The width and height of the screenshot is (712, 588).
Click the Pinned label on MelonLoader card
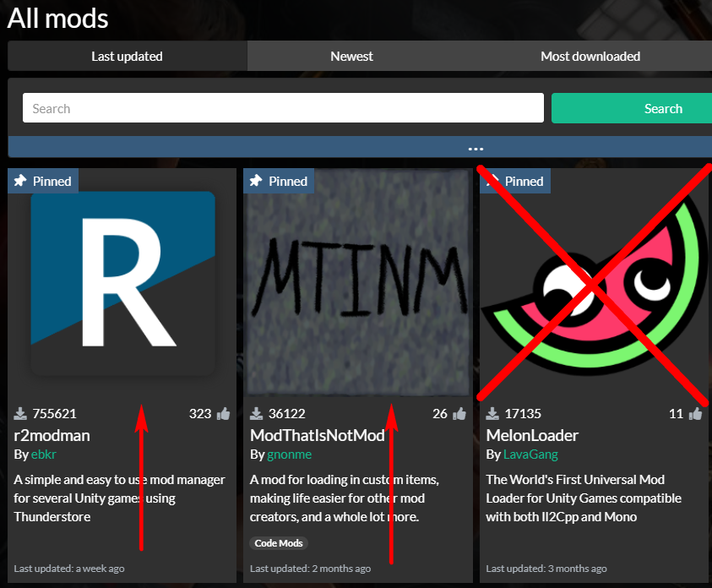click(524, 181)
